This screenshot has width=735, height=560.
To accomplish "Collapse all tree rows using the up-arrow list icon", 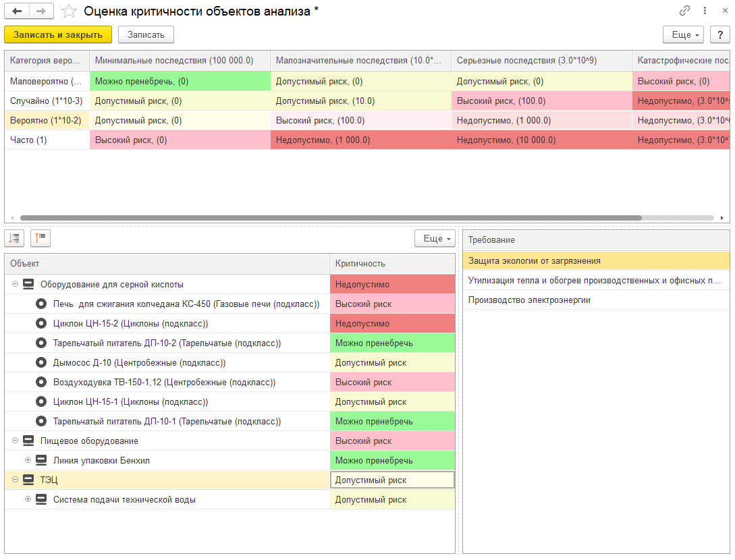I will click(x=40, y=238).
